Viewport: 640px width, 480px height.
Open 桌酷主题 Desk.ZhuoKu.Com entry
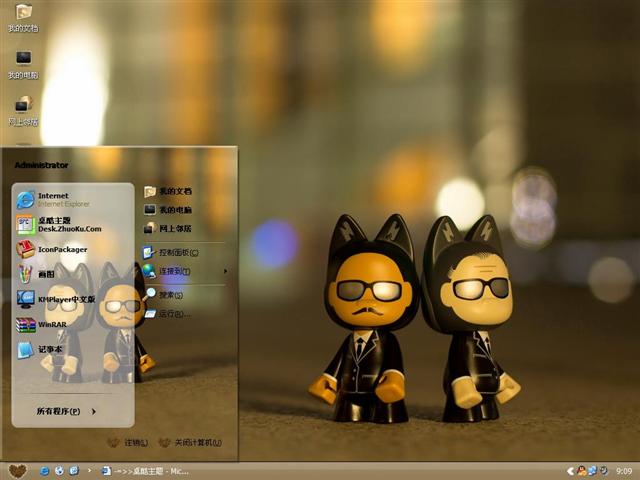(x=59, y=224)
